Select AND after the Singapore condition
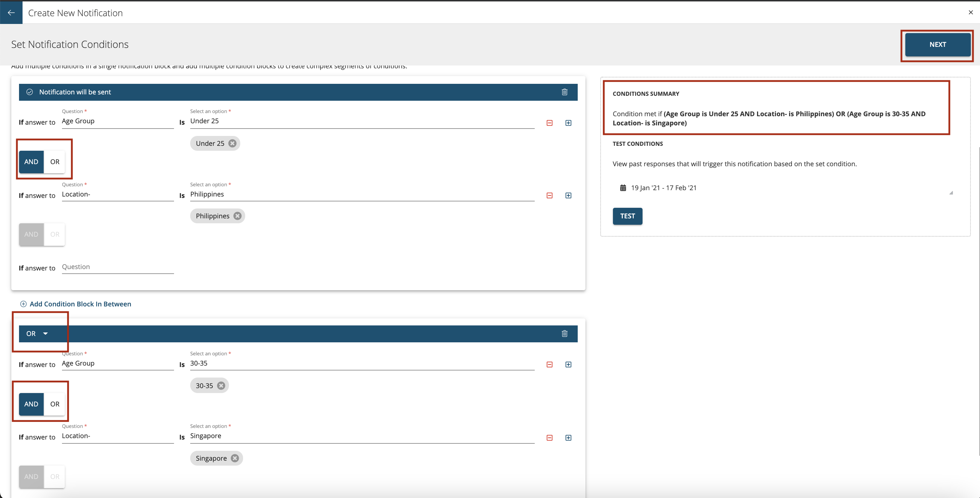 pyautogui.click(x=31, y=477)
